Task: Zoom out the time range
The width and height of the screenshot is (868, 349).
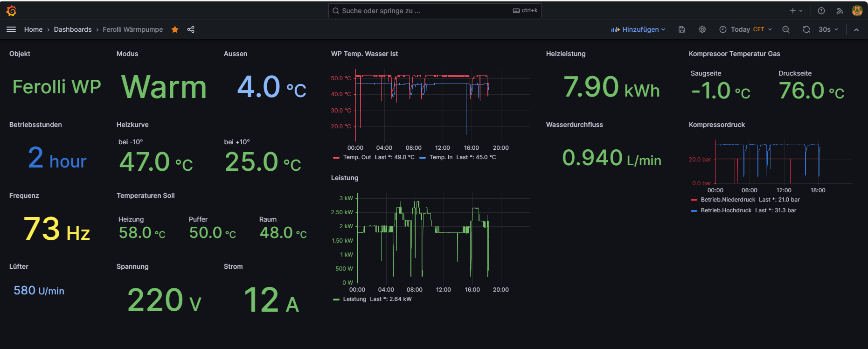Action: coord(786,29)
